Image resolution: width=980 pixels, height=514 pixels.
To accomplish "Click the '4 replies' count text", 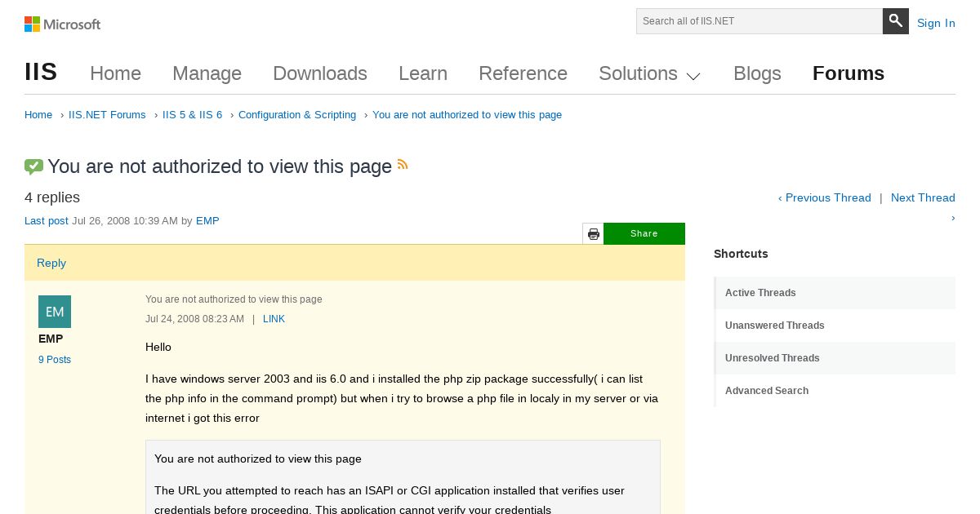I will pos(52,197).
